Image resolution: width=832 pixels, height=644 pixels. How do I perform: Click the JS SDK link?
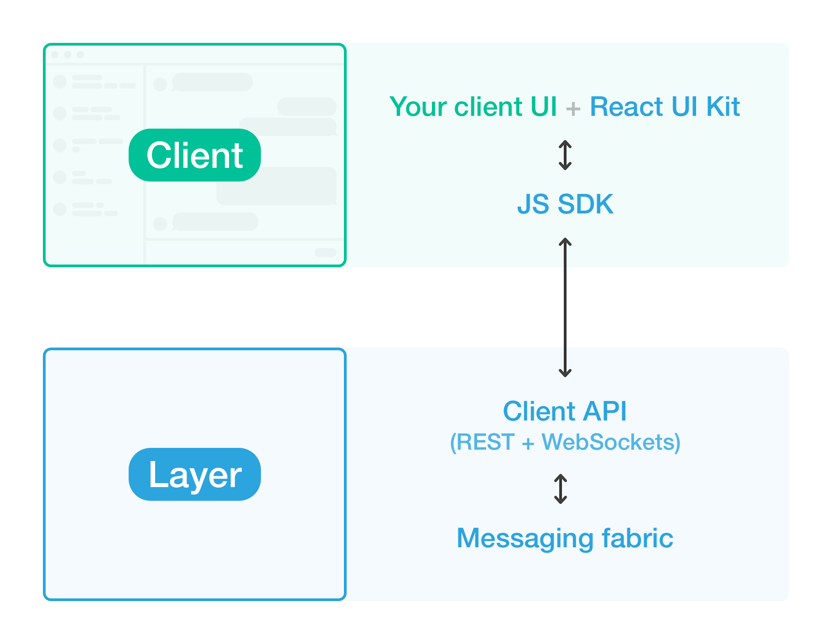pos(566,205)
